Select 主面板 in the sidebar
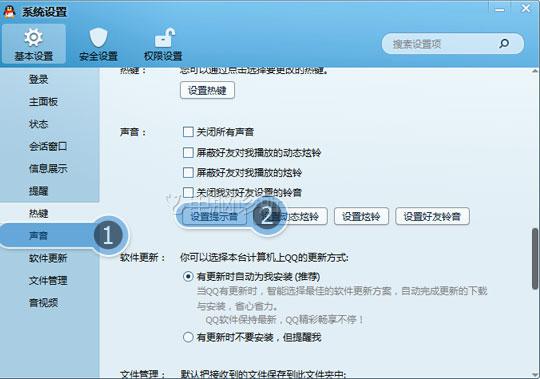 click(43, 102)
